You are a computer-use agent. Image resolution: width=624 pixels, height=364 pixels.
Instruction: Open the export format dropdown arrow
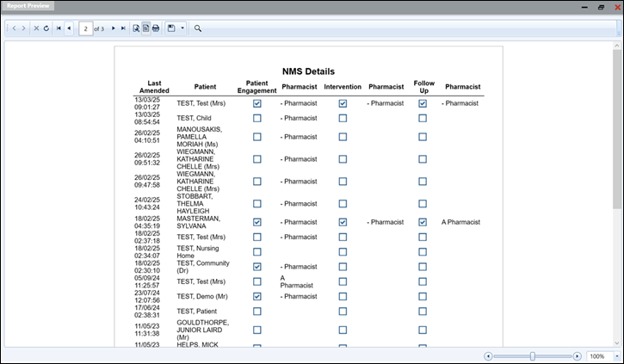click(182, 28)
